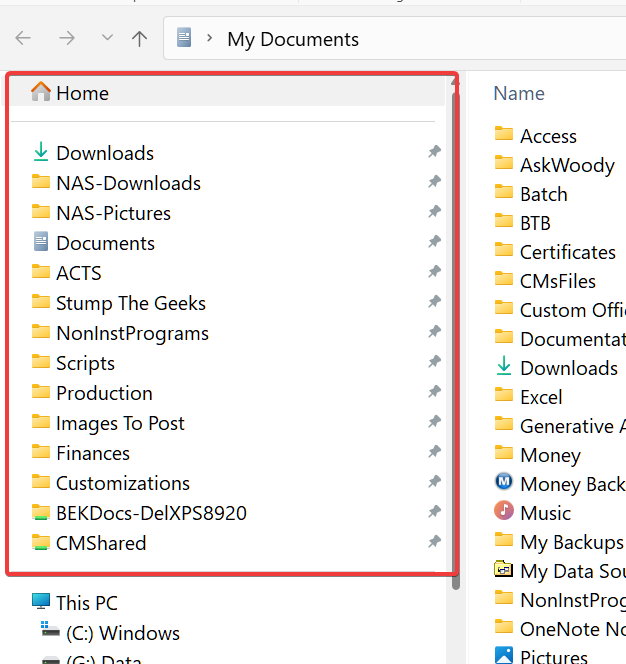Unpin NAS-Downloads using its pin icon
This screenshot has width=626, height=664.
(434, 182)
